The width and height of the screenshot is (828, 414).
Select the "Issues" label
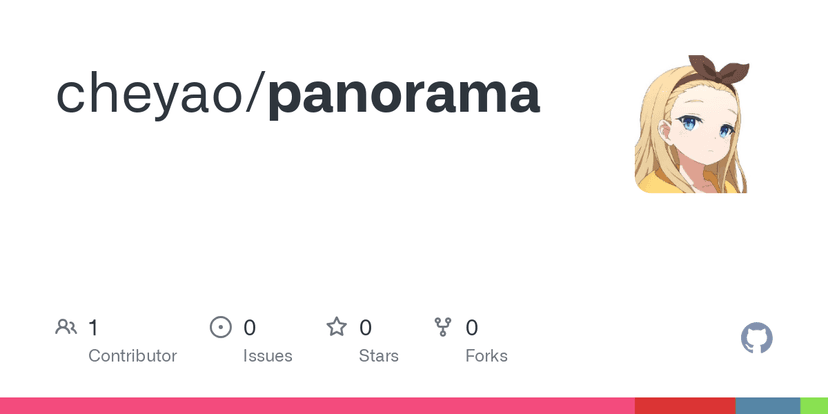pos(268,356)
